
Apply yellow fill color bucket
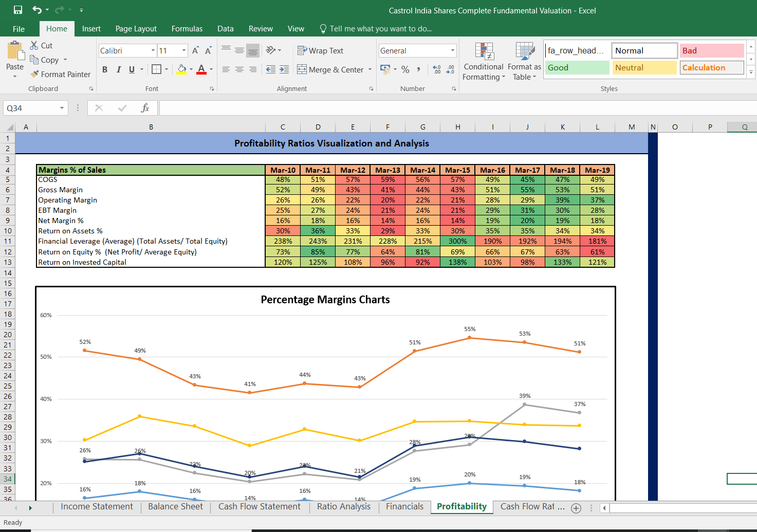point(181,69)
